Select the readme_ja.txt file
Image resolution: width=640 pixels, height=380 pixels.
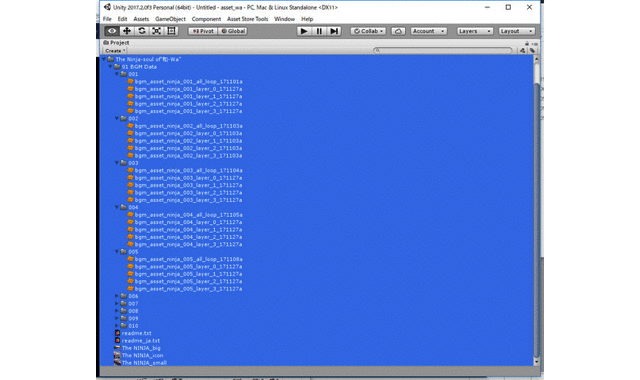[x=140, y=340]
